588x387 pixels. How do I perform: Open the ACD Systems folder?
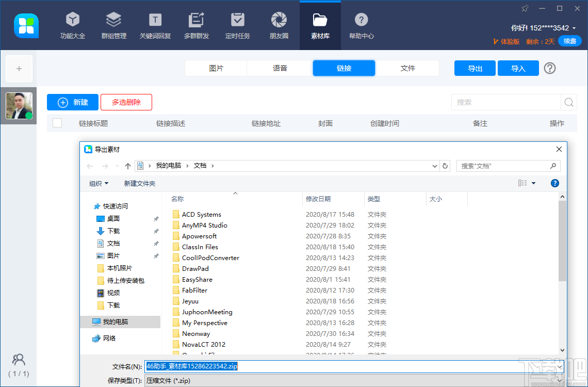pyautogui.click(x=202, y=215)
